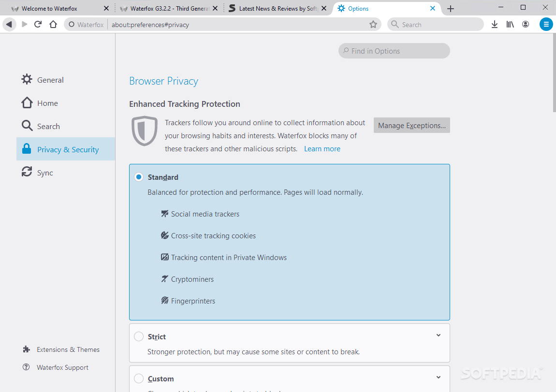Click the Social media trackers icon
Image resolution: width=556 pixels, height=392 pixels.
(164, 214)
